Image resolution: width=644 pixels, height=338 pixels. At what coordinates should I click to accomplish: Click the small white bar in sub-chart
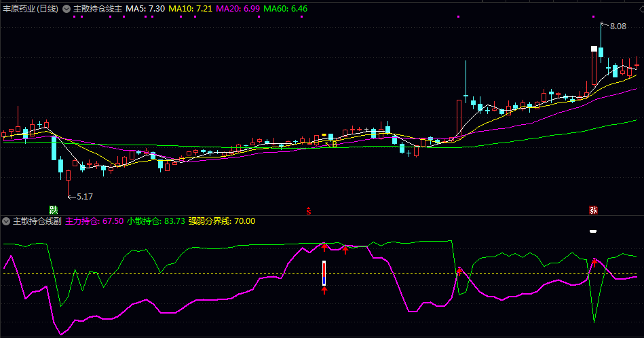pos(593,231)
